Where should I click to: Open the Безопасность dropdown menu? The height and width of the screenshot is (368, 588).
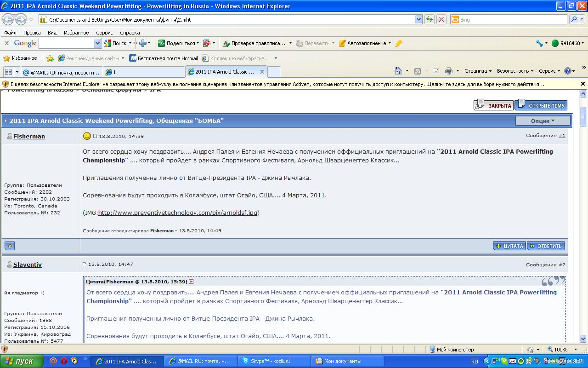(x=515, y=71)
